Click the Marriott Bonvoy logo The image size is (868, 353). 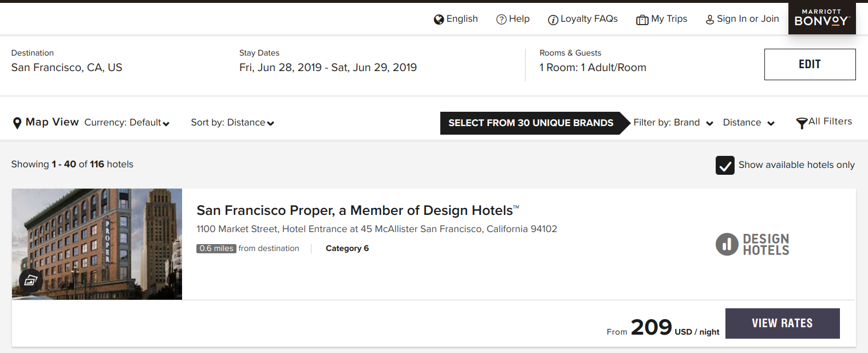(822, 18)
